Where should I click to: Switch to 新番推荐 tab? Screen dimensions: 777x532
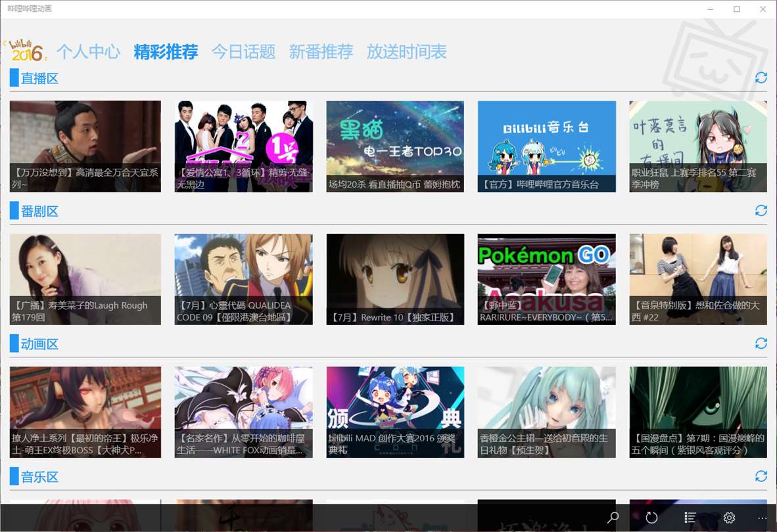(x=321, y=51)
